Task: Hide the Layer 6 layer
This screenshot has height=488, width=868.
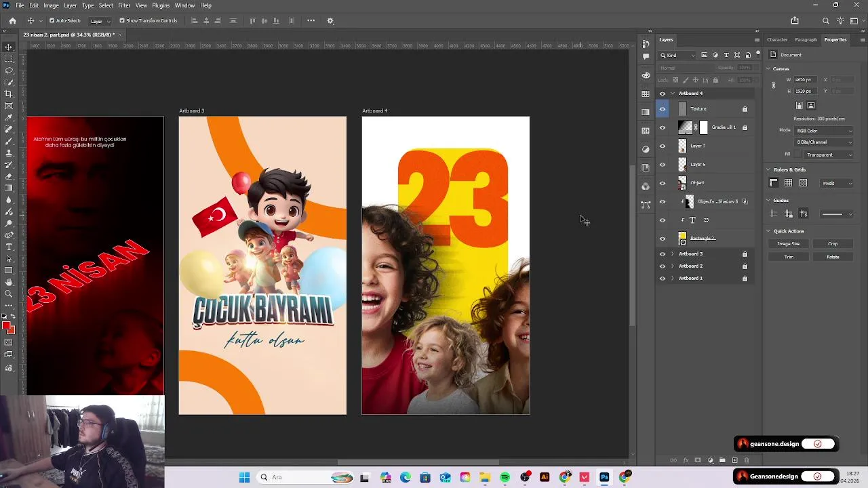Action: (x=663, y=165)
